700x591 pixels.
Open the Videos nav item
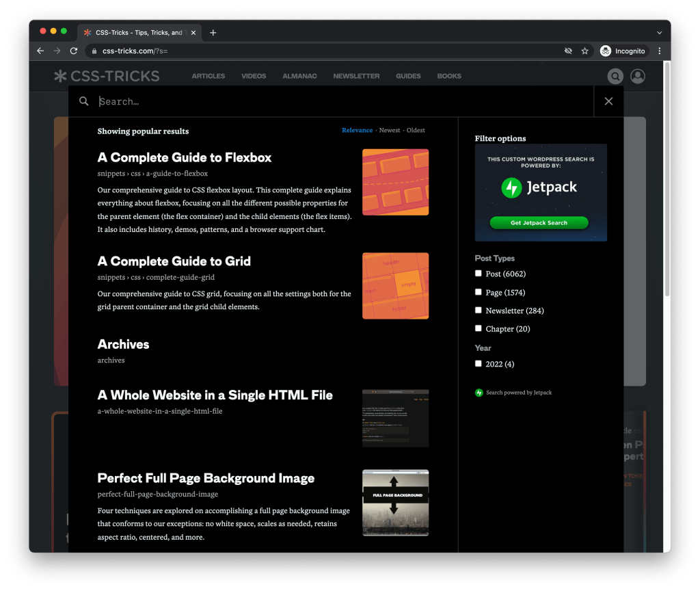click(254, 76)
